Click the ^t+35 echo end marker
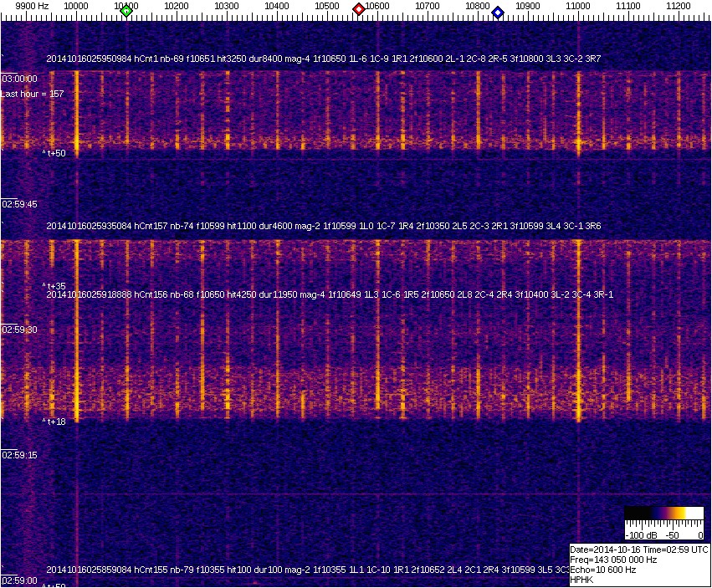This screenshot has height=588, width=712. click(x=54, y=285)
